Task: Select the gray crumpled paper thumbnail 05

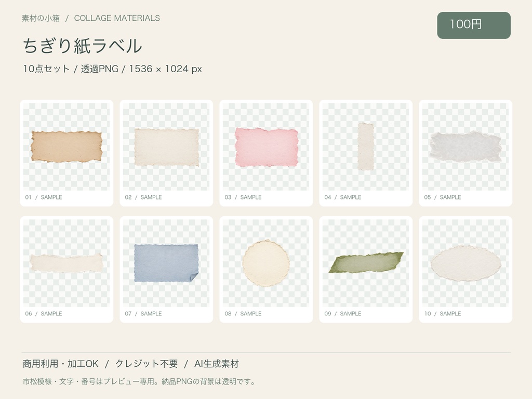Action: pos(465,147)
